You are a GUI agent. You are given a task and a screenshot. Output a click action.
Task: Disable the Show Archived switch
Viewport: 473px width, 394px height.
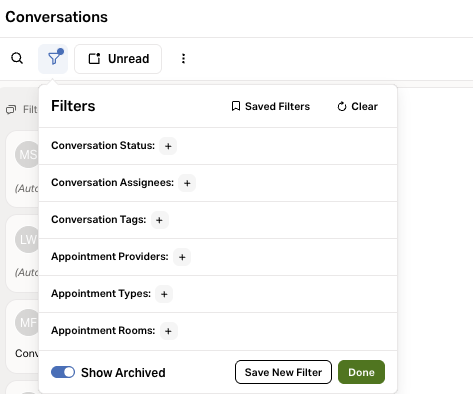63,372
